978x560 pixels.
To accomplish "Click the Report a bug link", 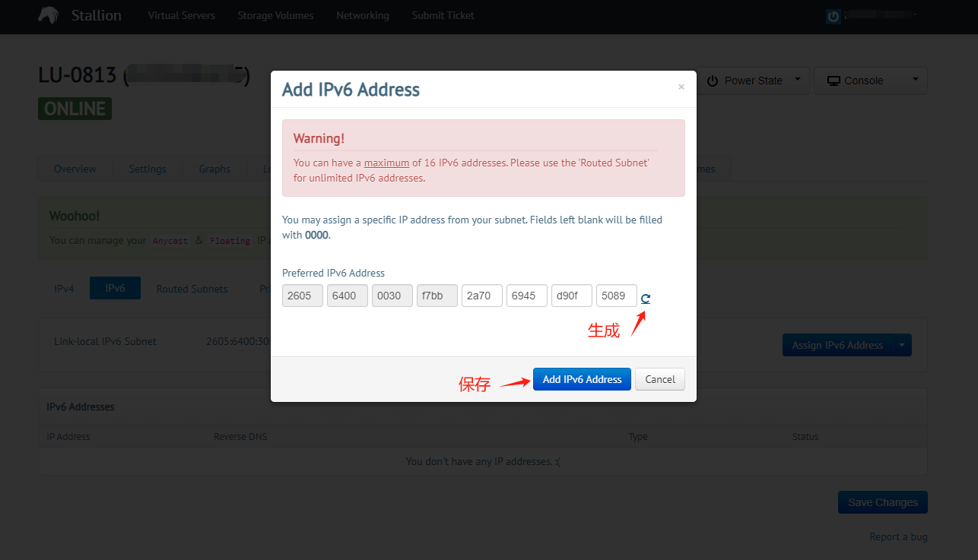I will [x=898, y=536].
